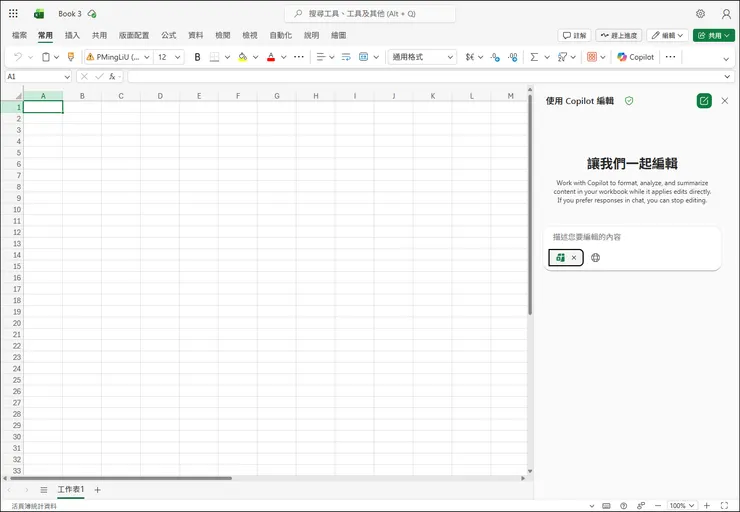This screenshot has width=740, height=512.
Task: Click the 註解 comments button
Action: pyautogui.click(x=574, y=35)
